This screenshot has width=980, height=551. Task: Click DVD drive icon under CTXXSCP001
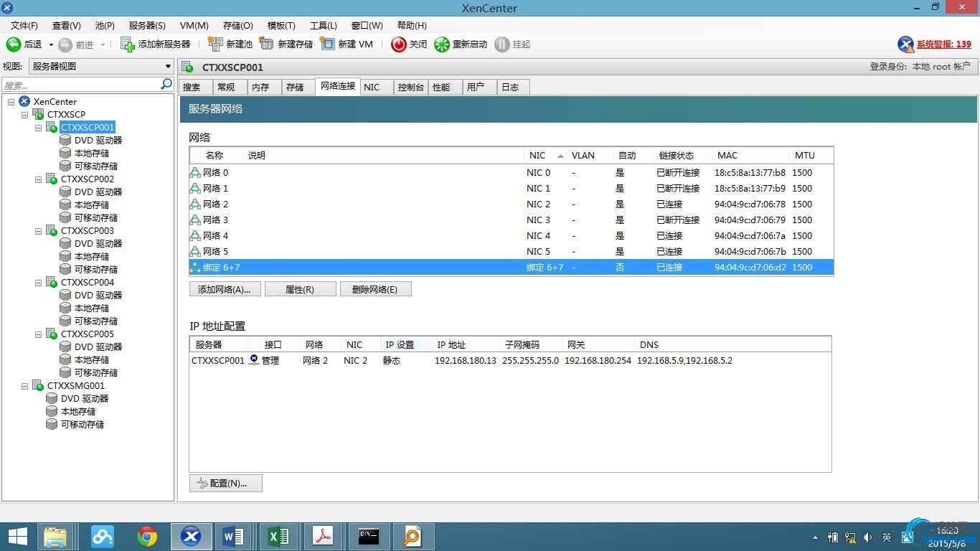click(x=65, y=141)
